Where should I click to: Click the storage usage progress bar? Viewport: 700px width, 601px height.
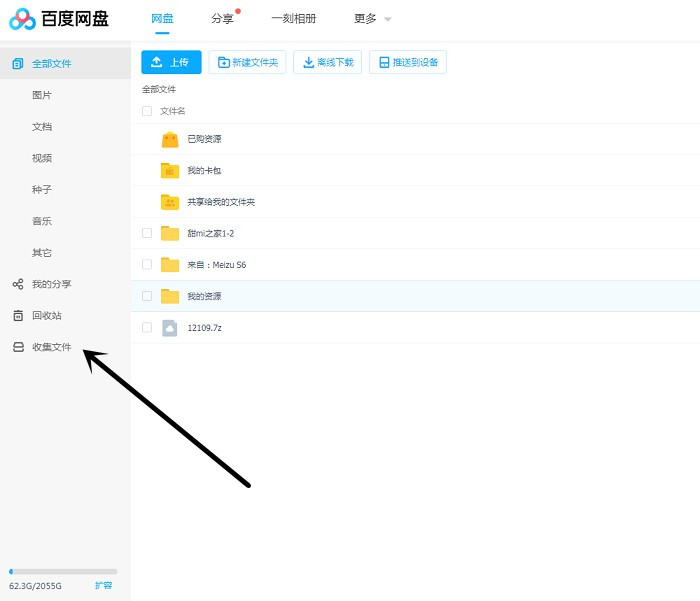click(x=63, y=571)
